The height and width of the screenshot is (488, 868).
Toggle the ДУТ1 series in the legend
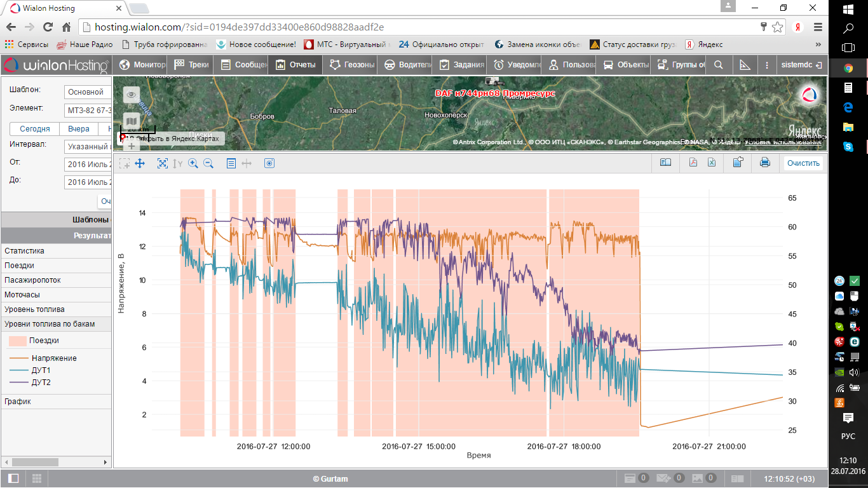(41, 370)
